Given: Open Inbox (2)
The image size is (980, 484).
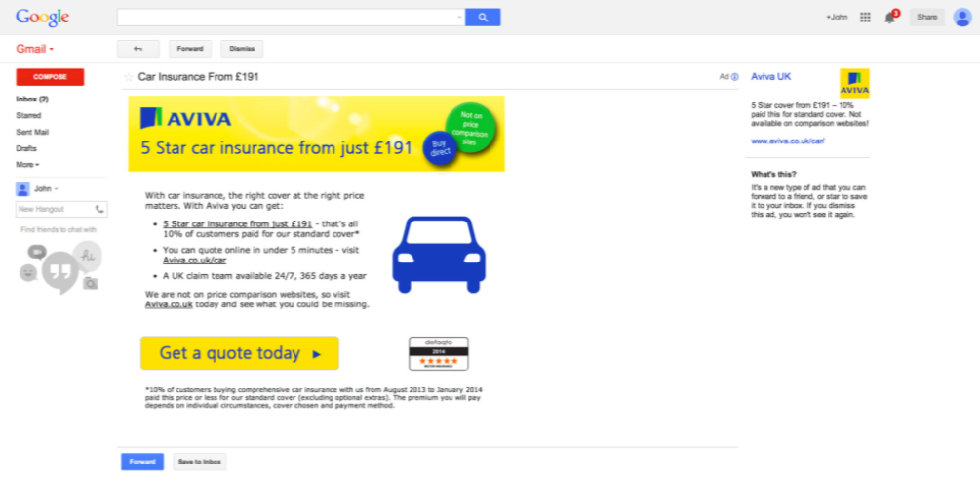Looking at the screenshot, I should pyautogui.click(x=32, y=99).
